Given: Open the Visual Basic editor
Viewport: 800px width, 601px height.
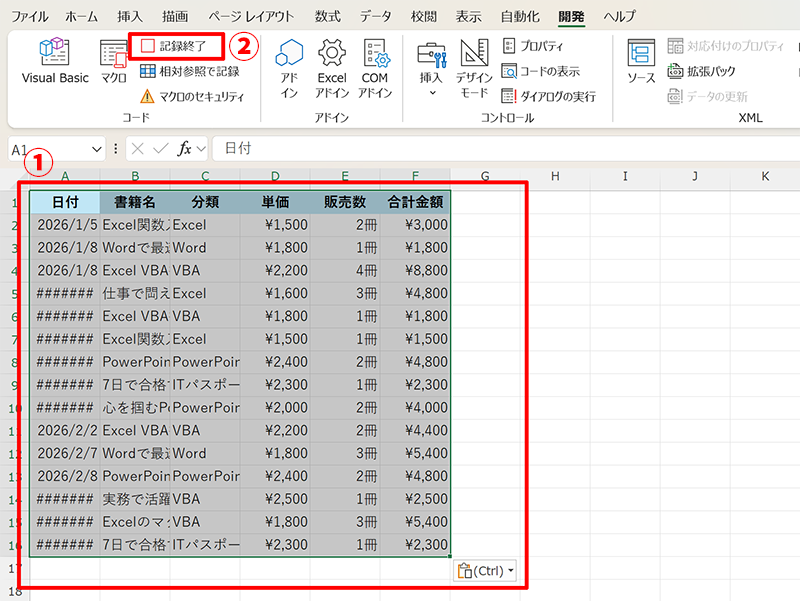Looking at the screenshot, I should click(x=55, y=62).
